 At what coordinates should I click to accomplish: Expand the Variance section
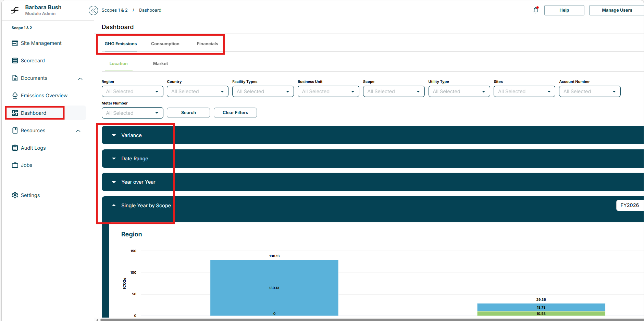(114, 135)
